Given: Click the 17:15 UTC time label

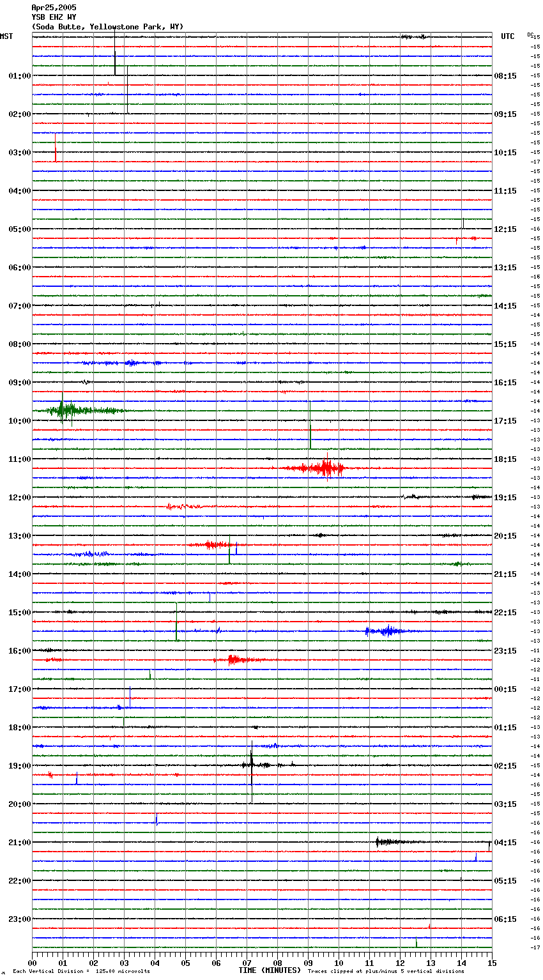Looking at the screenshot, I should pos(505,420).
